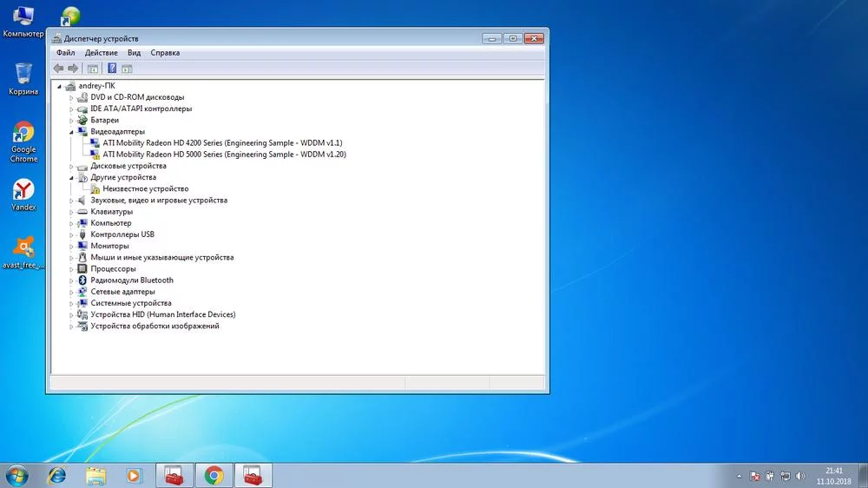Select the Radeon HD 5000 warning device icon
Image resolution: width=868 pixels, height=488 pixels.
click(x=95, y=155)
